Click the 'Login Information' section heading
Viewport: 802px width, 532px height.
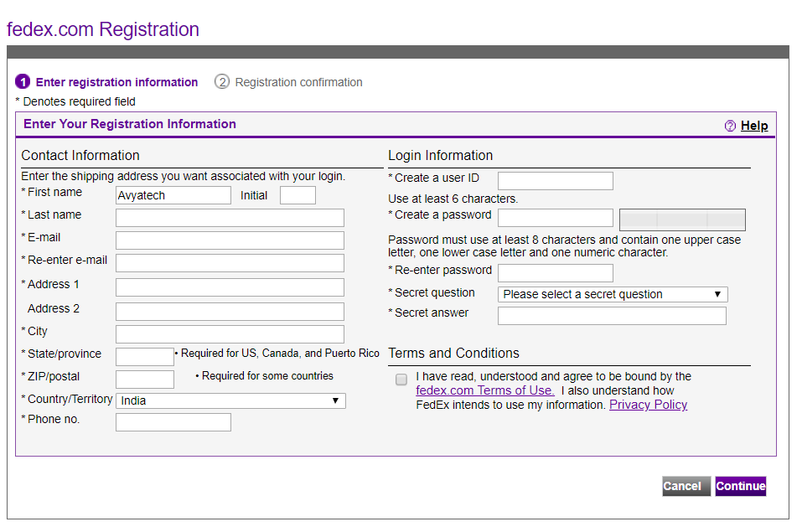(x=440, y=156)
